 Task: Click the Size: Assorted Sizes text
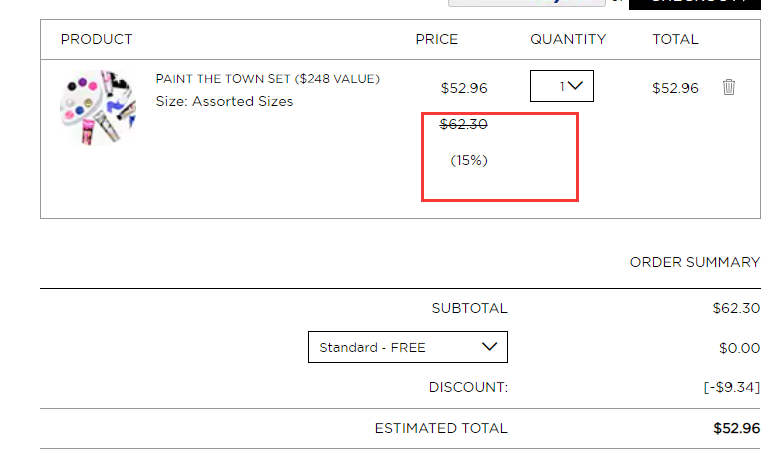pyautogui.click(x=224, y=101)
